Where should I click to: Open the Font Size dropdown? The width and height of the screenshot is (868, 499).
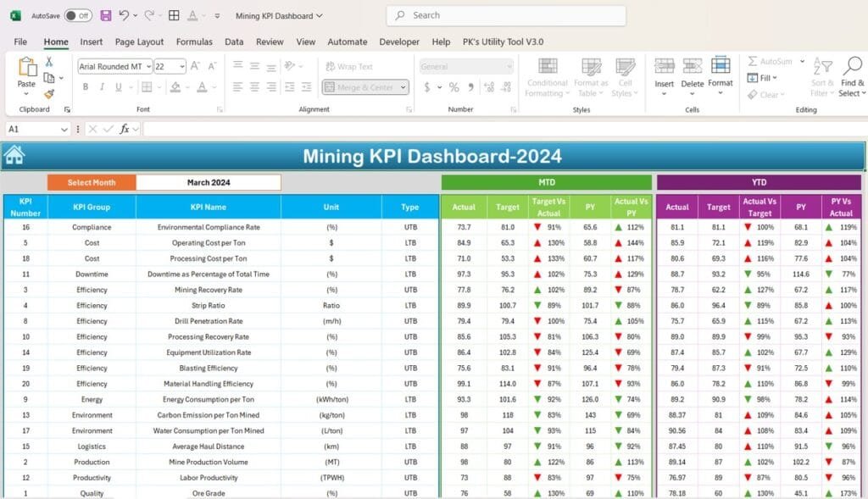pyautogui.click(x=183, y=66)
